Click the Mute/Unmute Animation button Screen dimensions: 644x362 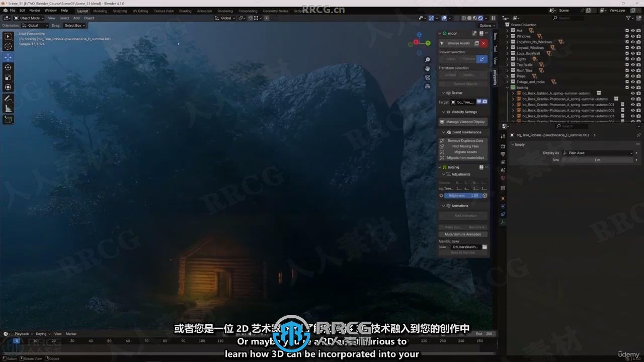point(463,234)
